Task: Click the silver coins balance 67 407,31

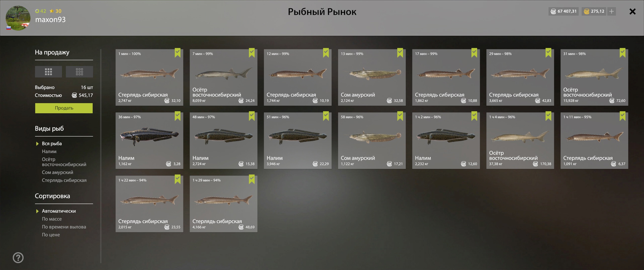Action: [x=563, y=11]
